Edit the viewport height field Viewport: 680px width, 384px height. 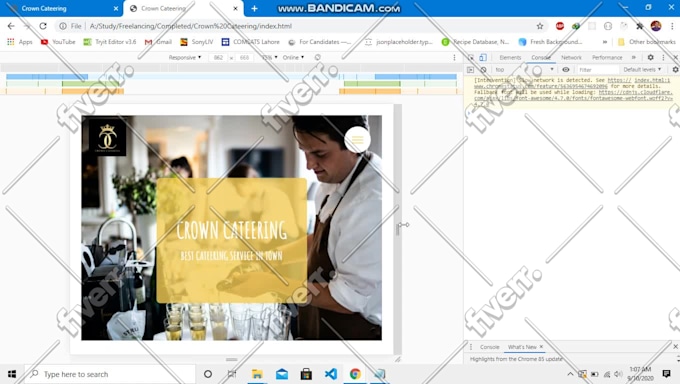click(x=245, y=57)
